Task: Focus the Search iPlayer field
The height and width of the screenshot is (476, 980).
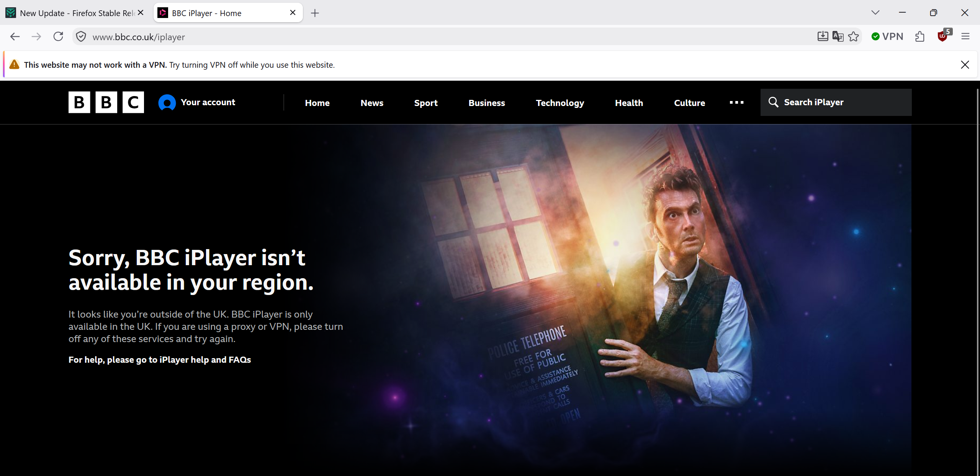Action: coord(836,102)
